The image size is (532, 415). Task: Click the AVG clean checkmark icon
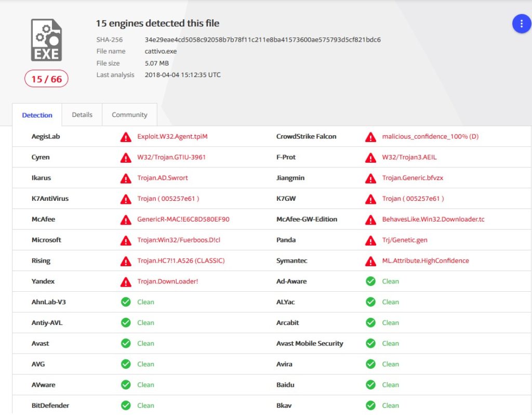(126, 364)
